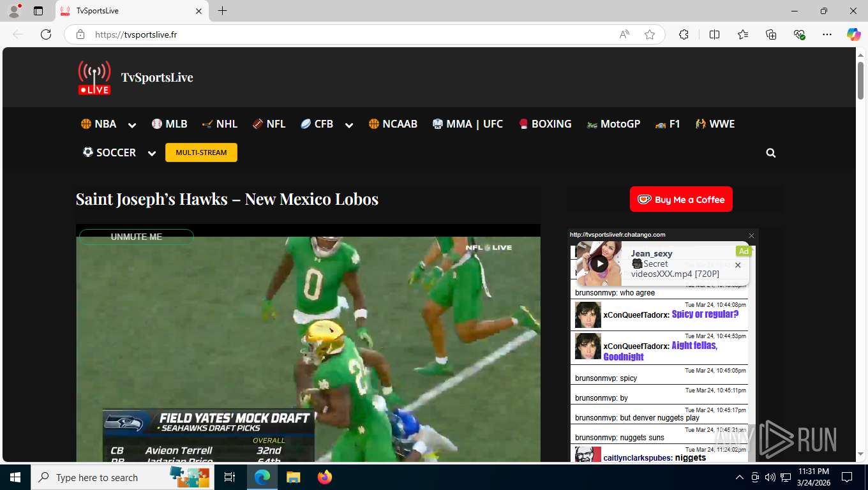Click the Saint Joseph's Hawks heading

pyautogui.click(x=227, y=199)
